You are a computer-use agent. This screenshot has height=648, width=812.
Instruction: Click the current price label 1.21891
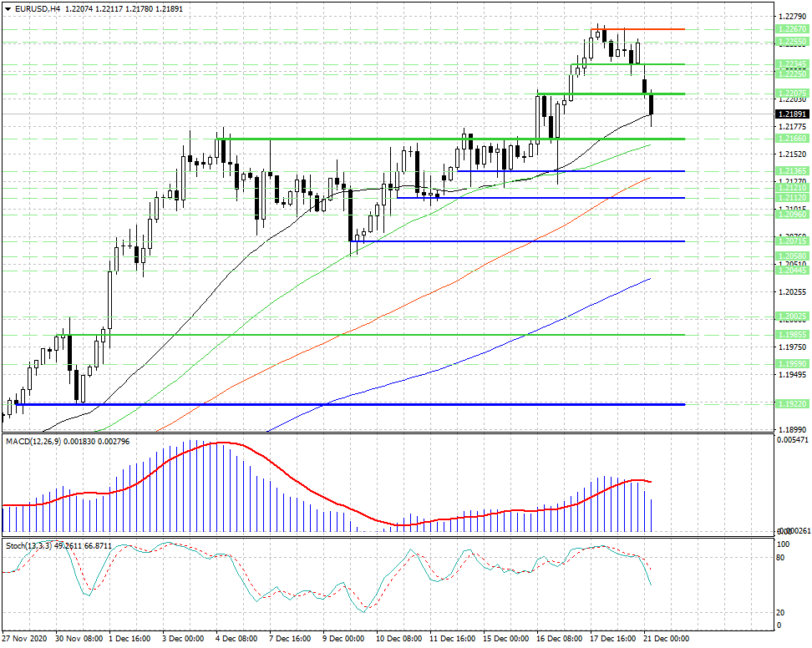point(792,114)
